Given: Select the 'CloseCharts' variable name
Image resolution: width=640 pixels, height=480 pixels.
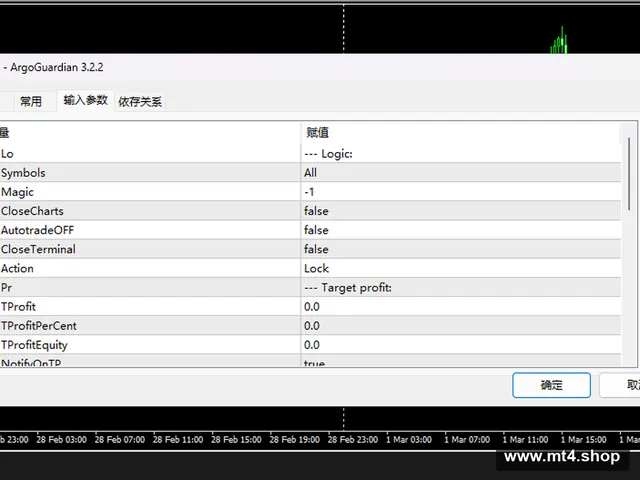Looking at the screenshot, I should click(32, 211).
